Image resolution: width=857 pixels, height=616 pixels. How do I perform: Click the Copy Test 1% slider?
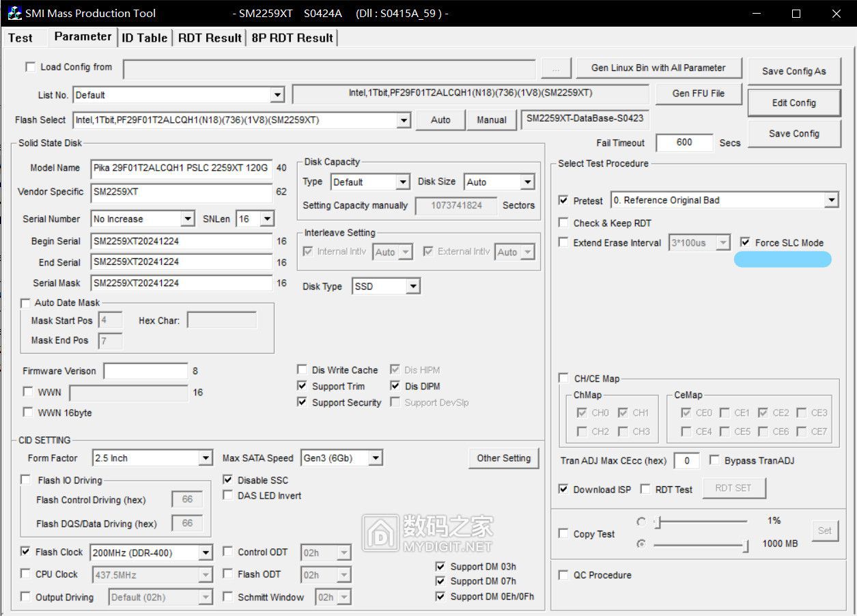pyautogui.click(x=701, y=522)
